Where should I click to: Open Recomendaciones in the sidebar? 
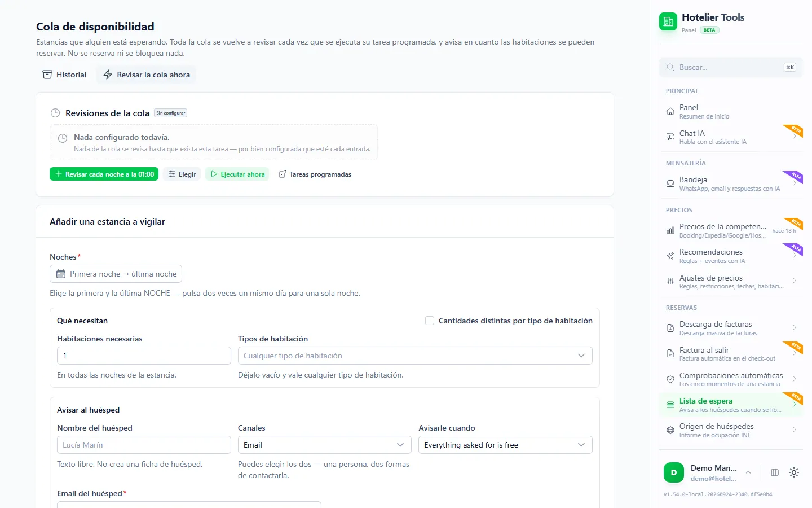click(731, 256)
